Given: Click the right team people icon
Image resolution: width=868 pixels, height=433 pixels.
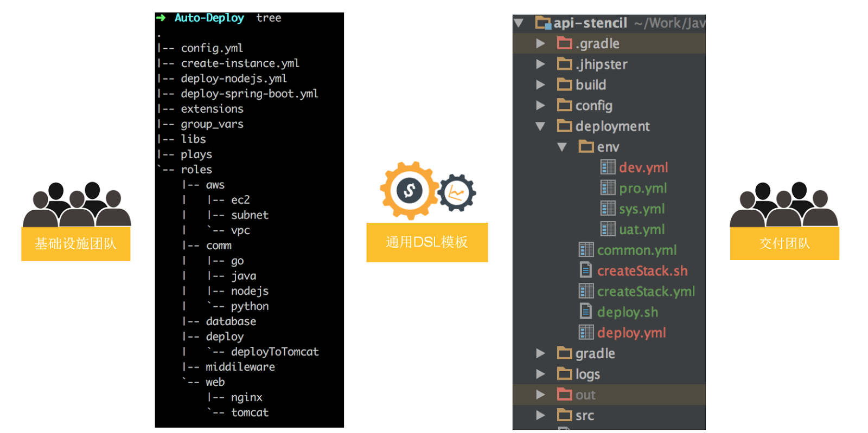Looking at the screenshot, I should point(784,204).
